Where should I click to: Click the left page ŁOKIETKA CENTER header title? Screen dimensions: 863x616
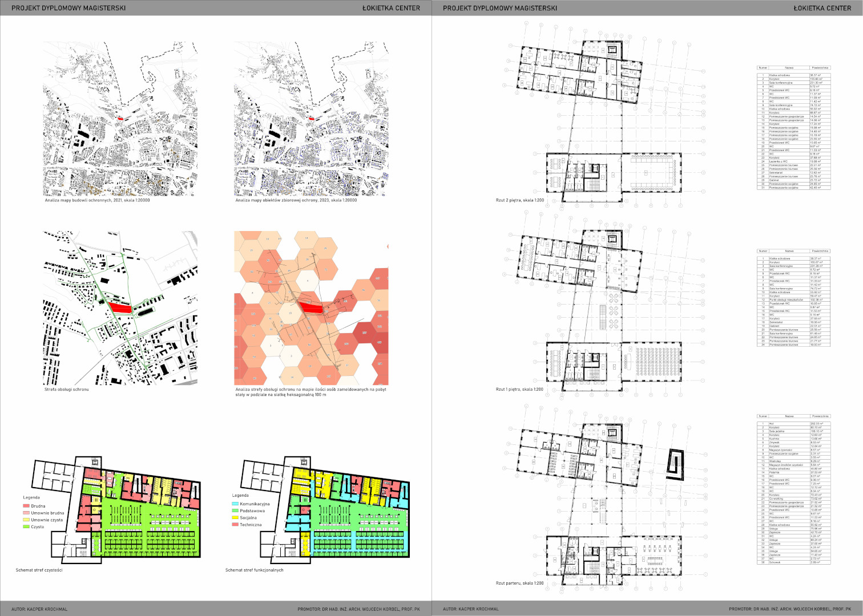[391, 8]
